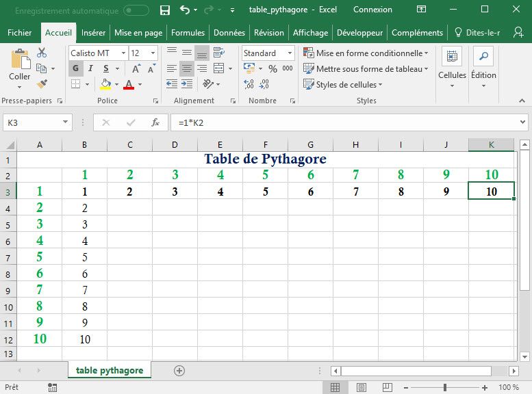This screenshot has height=394, width=532.
Task: Open the Name Box dropdown arrow
Action: pyautogui.click(x=65, y=122)
